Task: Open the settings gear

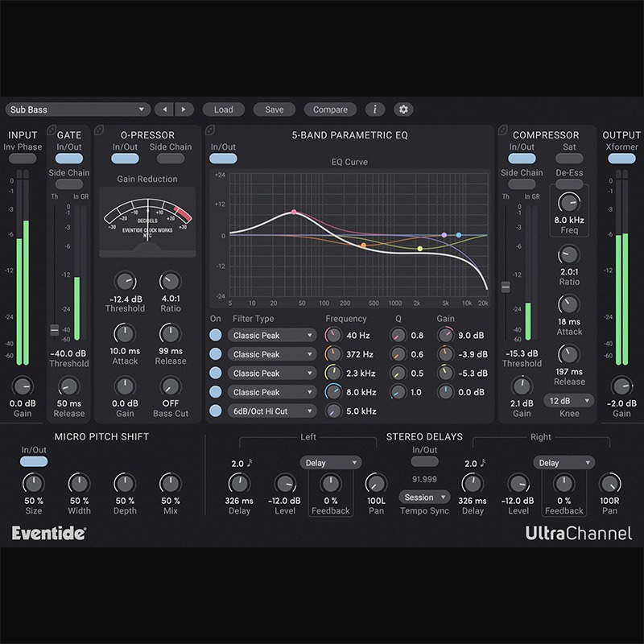Action: click(x=403, y=109)
